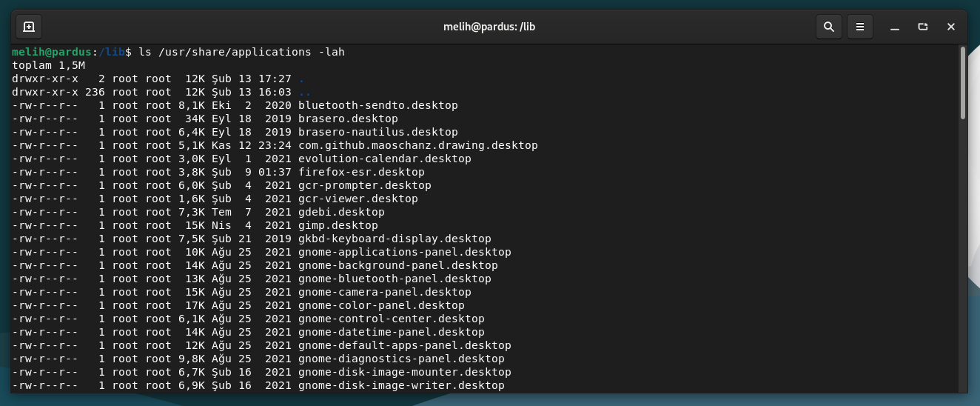The height and width of the screenshot is (406, 980).
Task: Click the ls command text in prompt
Action: [x=145, y=52]
